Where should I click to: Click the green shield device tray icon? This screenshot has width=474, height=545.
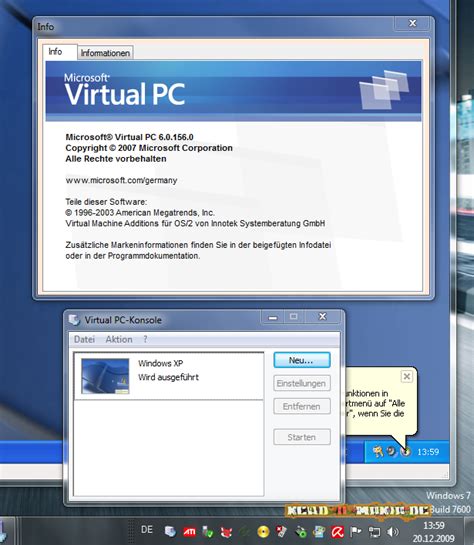point(208,531)
